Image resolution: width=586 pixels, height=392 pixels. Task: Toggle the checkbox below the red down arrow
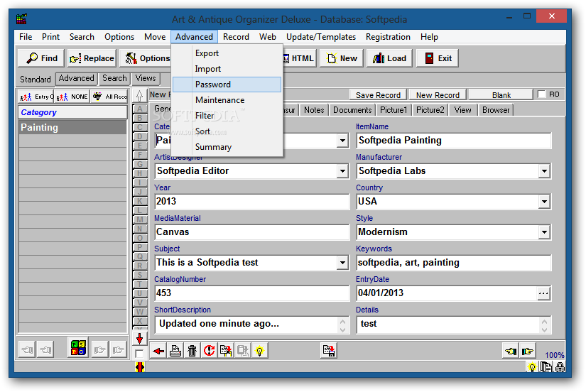coord(139,354)
